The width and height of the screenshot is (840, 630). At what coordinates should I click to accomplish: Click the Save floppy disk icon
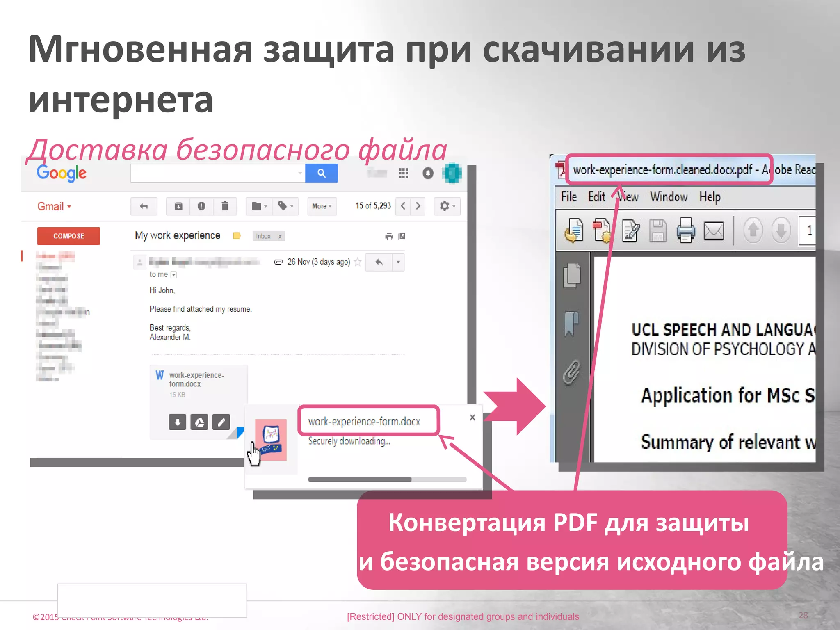tap(657, 231)
